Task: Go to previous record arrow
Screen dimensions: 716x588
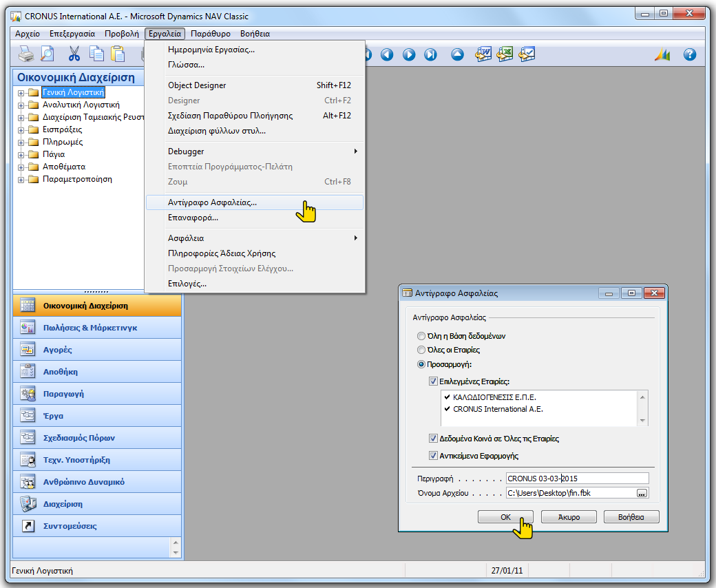Action: [x=387, y=55]
